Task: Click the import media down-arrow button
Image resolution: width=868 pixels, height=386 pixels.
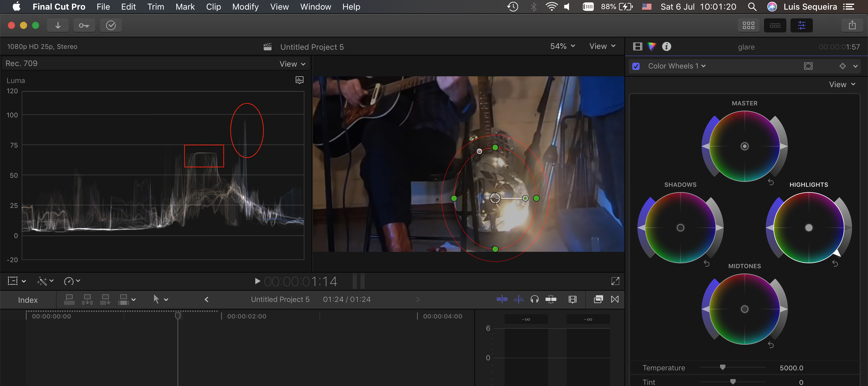Action: click(x=58, y=25)
